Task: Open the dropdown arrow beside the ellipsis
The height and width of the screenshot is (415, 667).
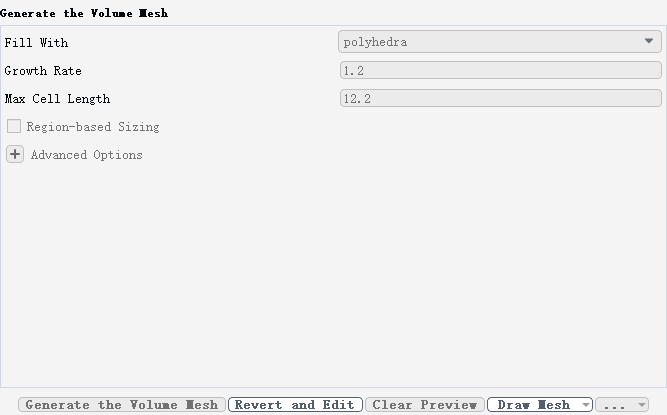Action: tap(642, 404)
